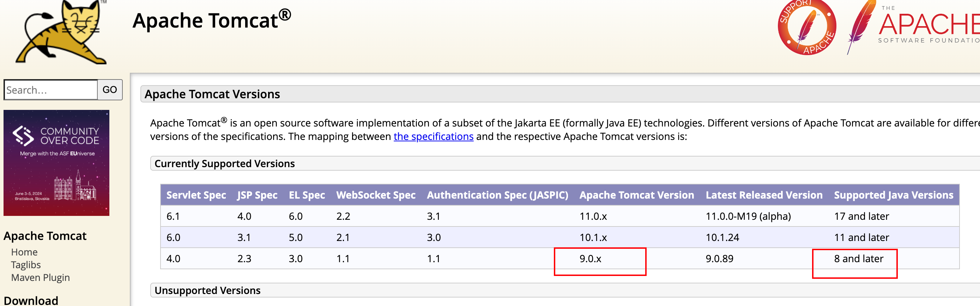
Task: Open the Maven Plugin sidebar link
Action: coord(40,277)
